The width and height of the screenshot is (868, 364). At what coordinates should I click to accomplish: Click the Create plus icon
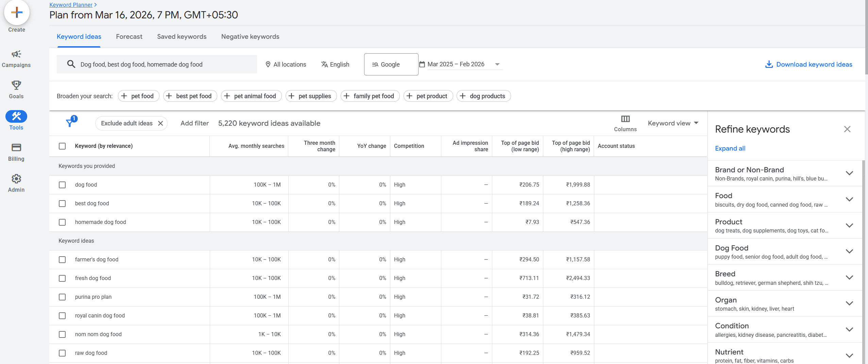16,13
